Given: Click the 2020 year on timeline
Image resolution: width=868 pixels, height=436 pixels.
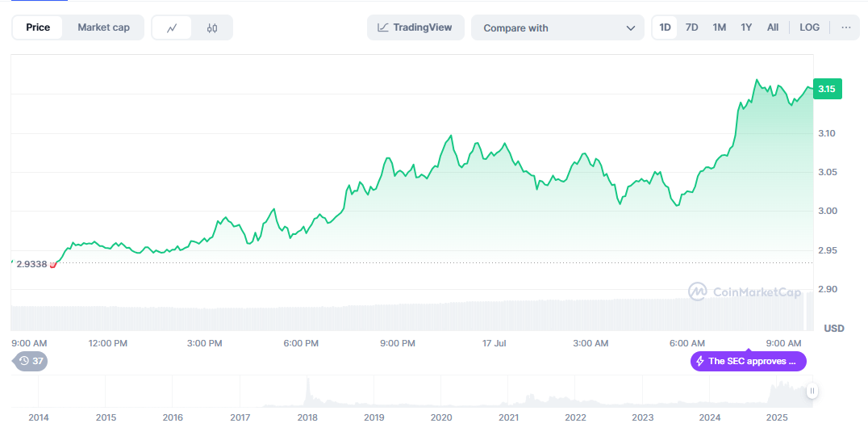Looking at the screenshot, I should click(441, 417).
